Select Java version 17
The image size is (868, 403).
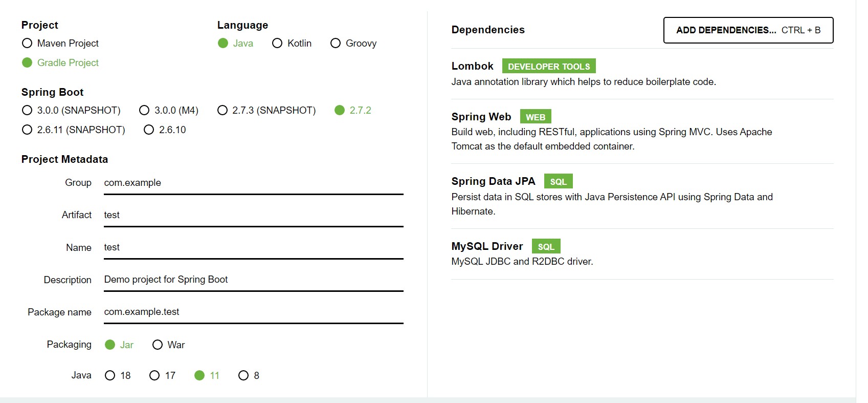[154, 376]
